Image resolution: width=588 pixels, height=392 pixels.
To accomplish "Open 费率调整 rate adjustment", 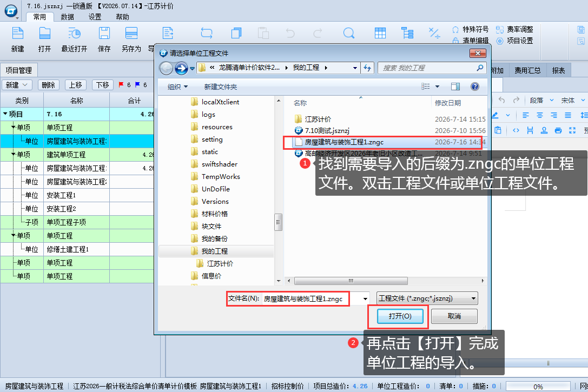I will click(x=514, y=29).
